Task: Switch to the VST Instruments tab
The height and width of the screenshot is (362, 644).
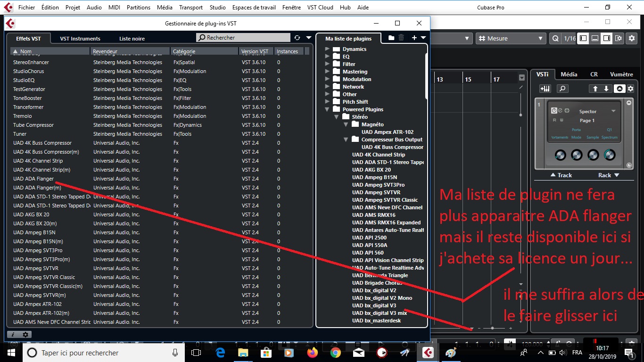Action: [79, 38]
